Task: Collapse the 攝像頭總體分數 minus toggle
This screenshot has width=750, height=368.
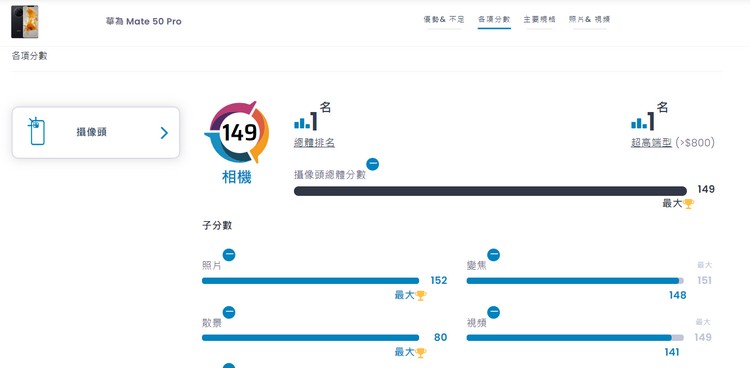Action: click(373, 164)
